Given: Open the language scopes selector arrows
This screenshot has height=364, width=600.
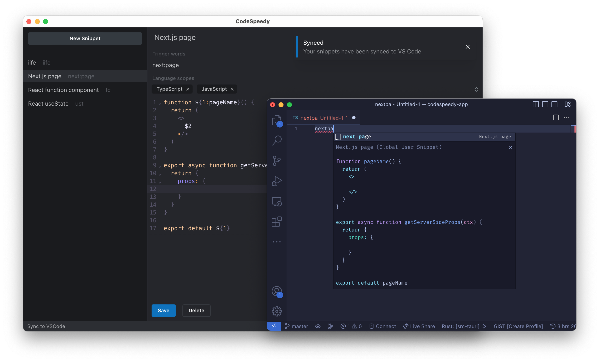Looking at the screenshot, I should (476, 89).
